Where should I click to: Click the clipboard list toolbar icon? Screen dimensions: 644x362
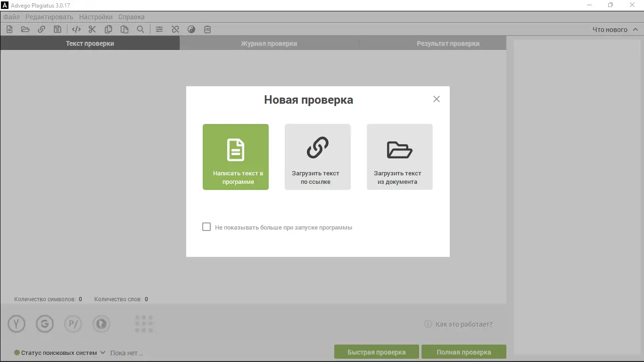coord(207,29)
